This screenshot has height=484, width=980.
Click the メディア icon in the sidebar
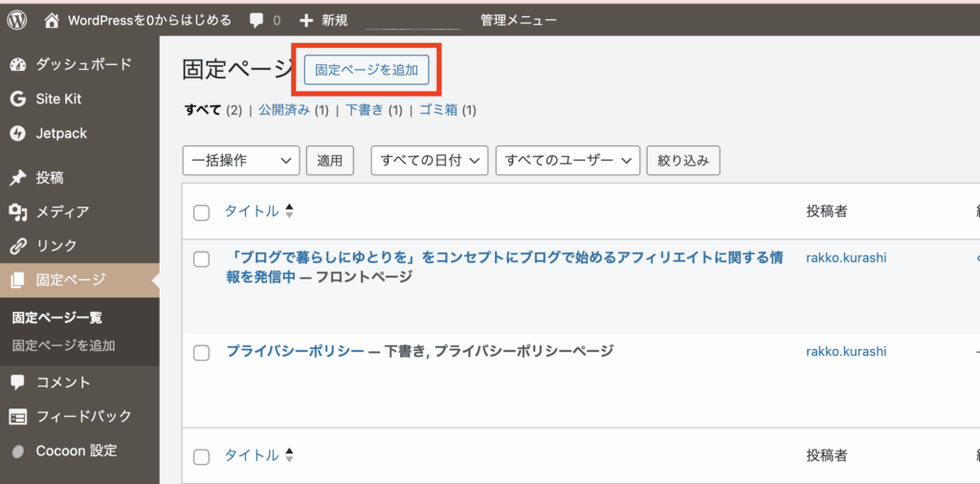tap(18, 212)
